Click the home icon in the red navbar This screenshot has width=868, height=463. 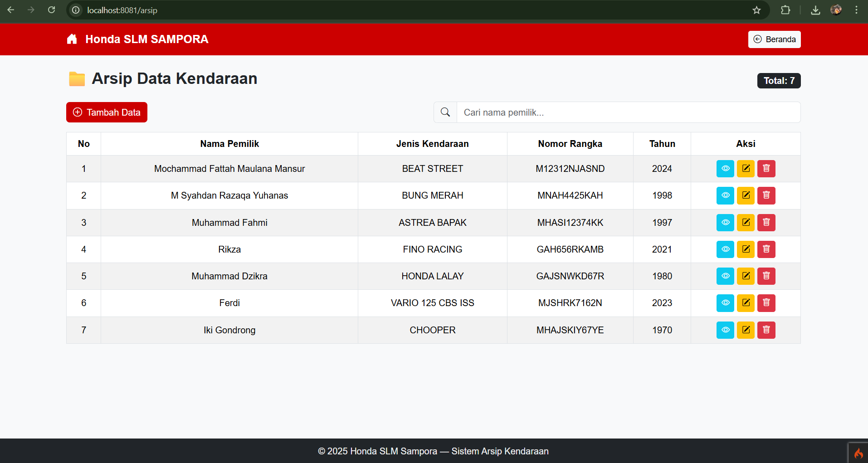(72, 39)
